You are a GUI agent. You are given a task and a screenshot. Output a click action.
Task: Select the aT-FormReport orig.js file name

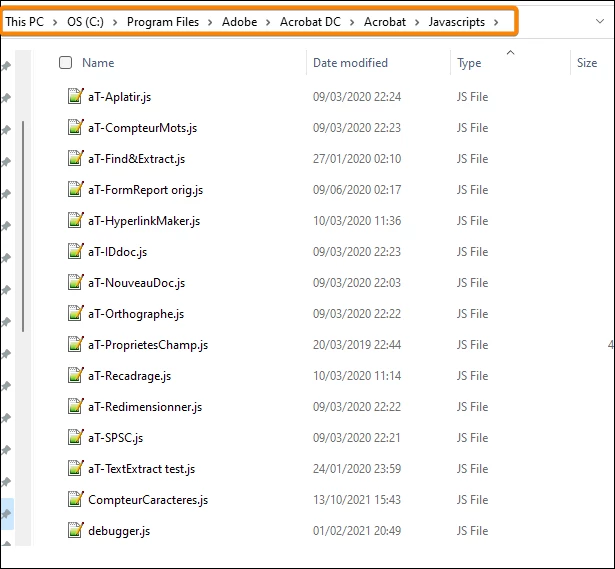click(146, 190)
